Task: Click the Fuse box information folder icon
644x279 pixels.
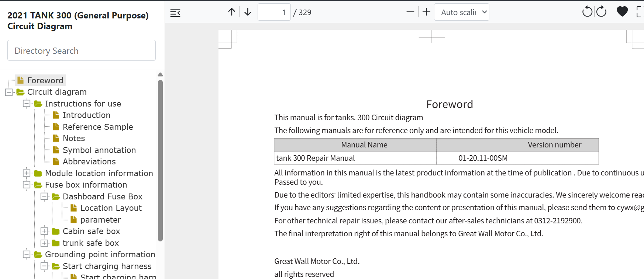Action: (x=38, y=185)
